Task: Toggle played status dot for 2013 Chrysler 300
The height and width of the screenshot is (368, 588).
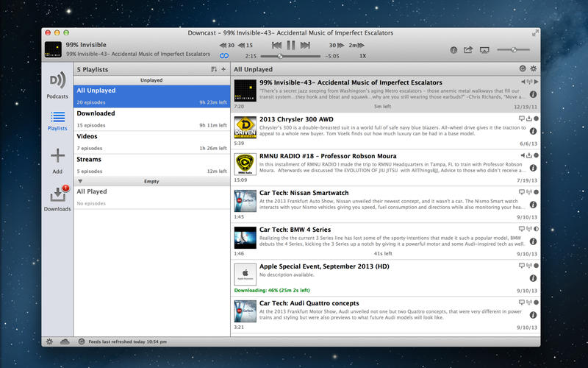Action: point(537,118)
